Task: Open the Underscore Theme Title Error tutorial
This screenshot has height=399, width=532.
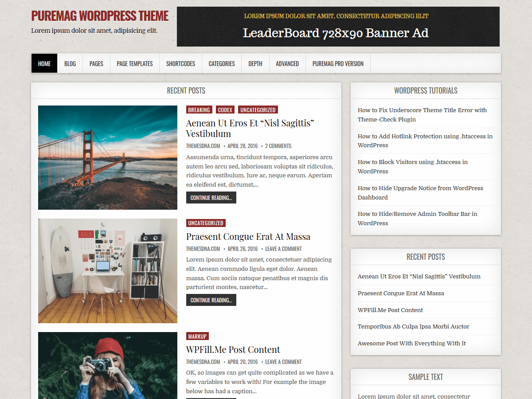Action: point(422,114)
